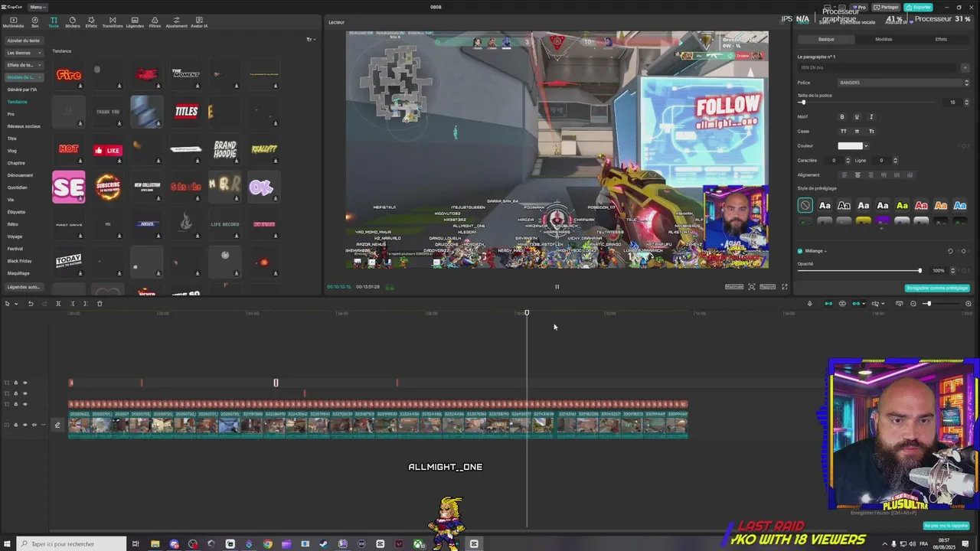Delete the selected clip with the trash icon

point(100,304)
